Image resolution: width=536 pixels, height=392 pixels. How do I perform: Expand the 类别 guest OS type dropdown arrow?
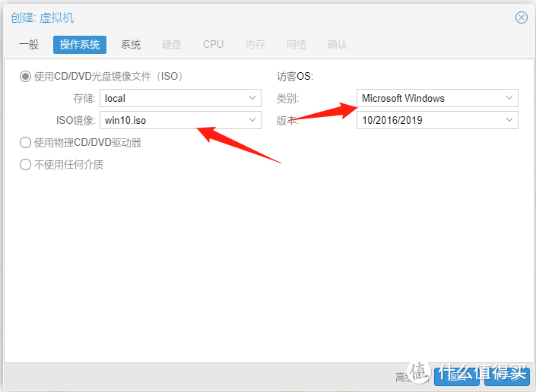(509, 98)
